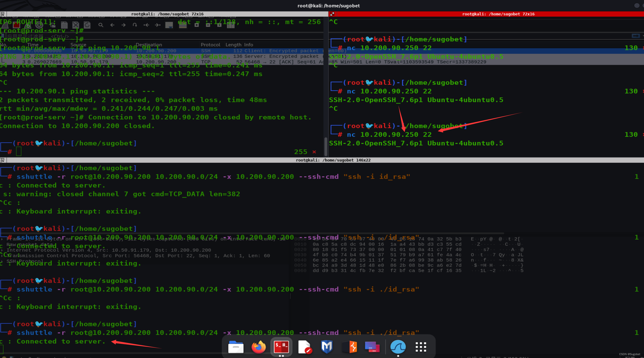Sort Wireshark packets by Protocol column
This screenshot has height=358, width=644.
pyautogui.click(x=210, y=45)
